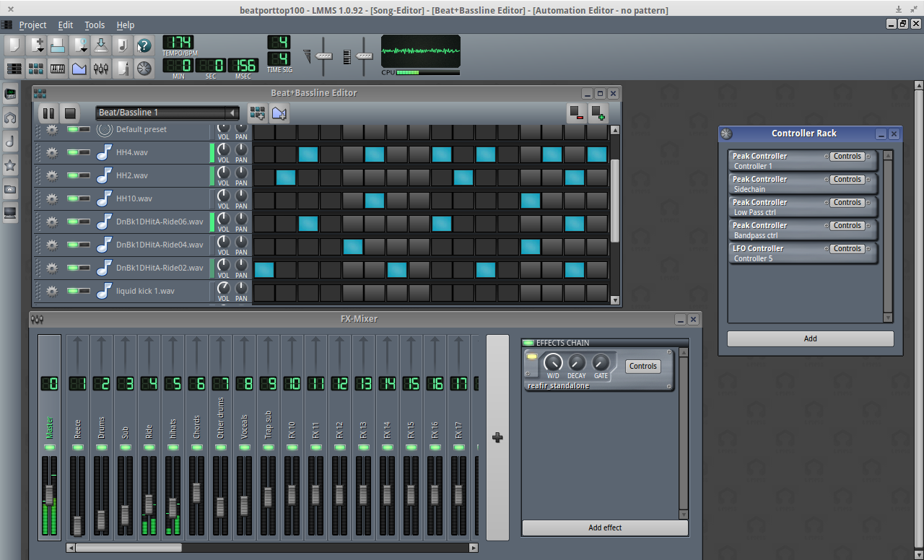Click the Controller Rack toolbar icon
This screenshot has height=560, width=924.
click(144, 69)
